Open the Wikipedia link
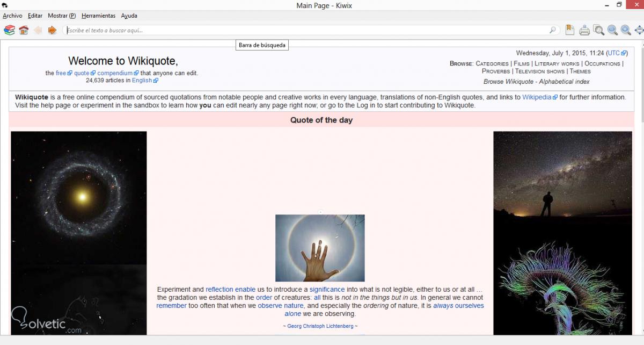 tap(537, 97)
